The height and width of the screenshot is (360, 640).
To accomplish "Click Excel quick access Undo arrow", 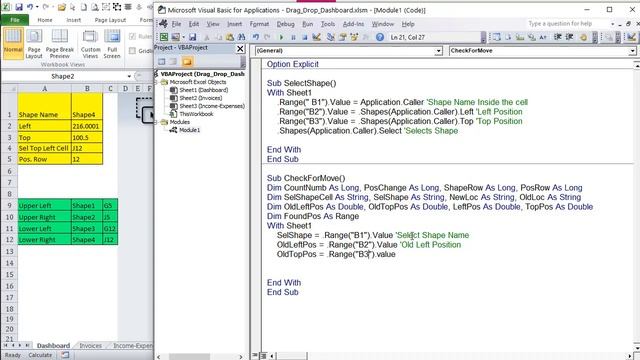I will 30,7.
